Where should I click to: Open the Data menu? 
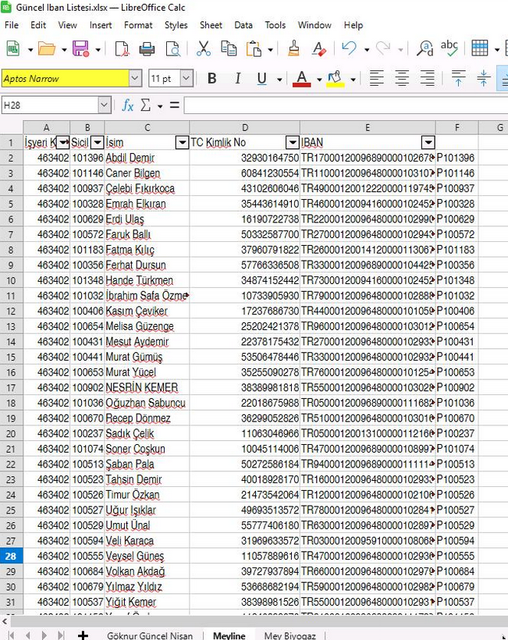pos(243,25)
